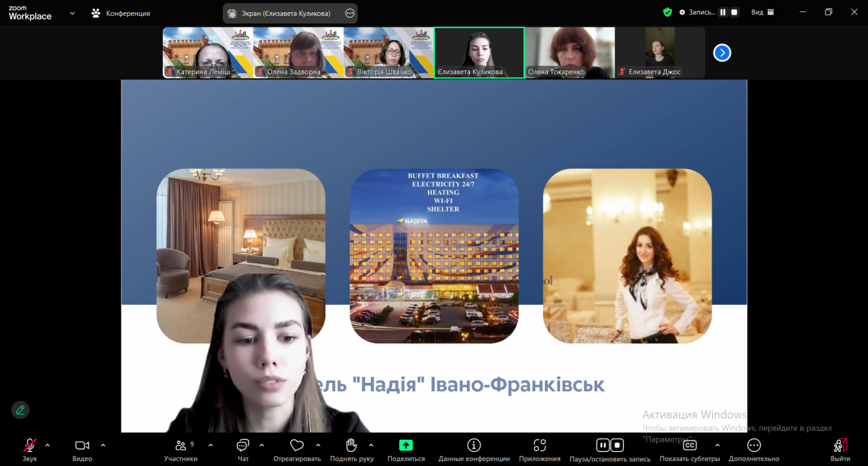Click the green encryption shield icon
Viewport: 868px width, 466px height.
pyautogui.click(x=668, y=12)
